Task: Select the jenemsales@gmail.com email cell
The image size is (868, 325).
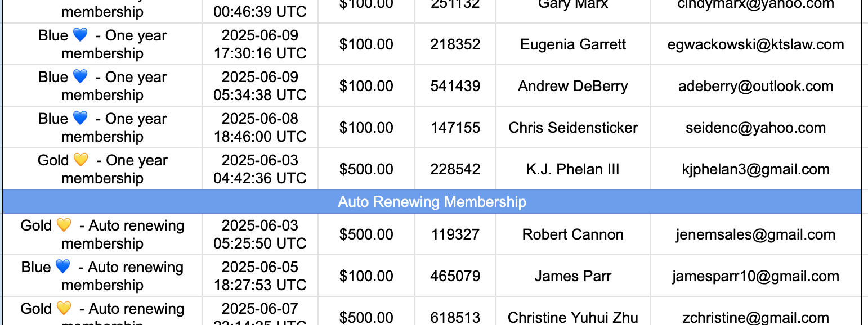Action: [x=755, y=234]
